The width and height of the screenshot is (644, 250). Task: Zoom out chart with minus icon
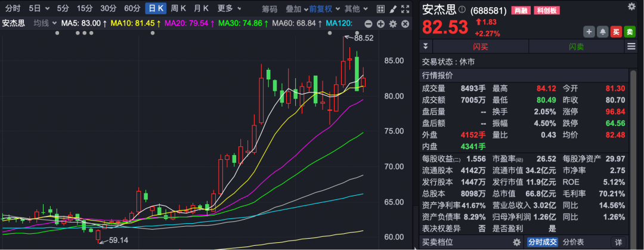click(x=368, y=23)
